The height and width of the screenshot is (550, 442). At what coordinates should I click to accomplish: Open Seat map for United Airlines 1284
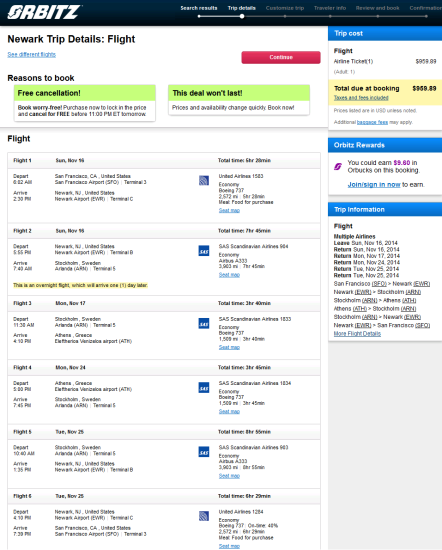(229, 546)
